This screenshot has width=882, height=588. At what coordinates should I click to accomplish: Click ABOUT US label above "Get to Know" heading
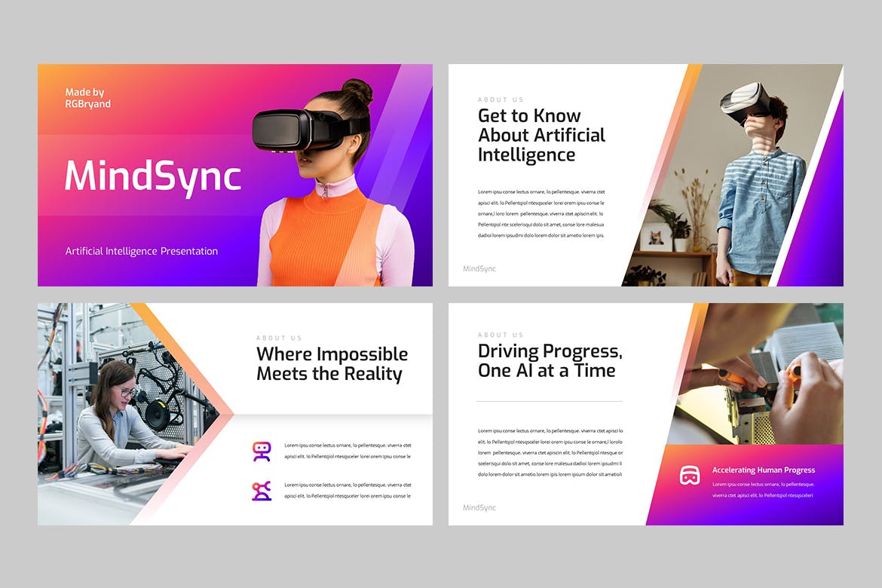[x=501, y=100]
